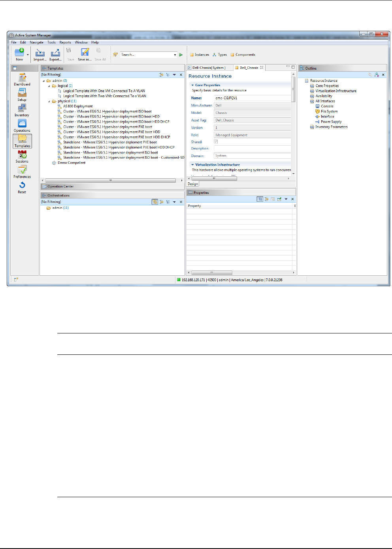Collapse the physical (11) folder node
This screenshot has height=549, width=392.
pyautogui.click(x=49, y=101)
